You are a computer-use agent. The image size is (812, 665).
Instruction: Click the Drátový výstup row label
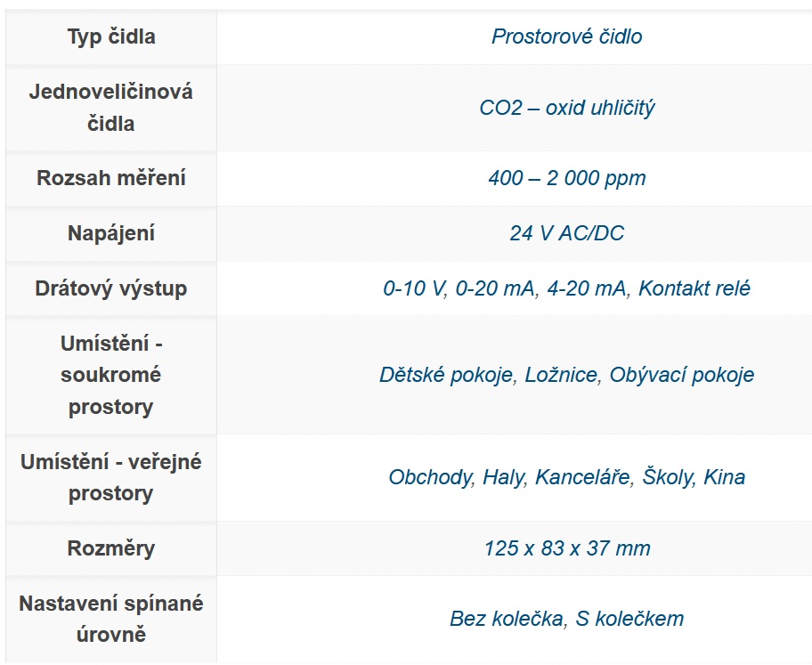point(111,288)
